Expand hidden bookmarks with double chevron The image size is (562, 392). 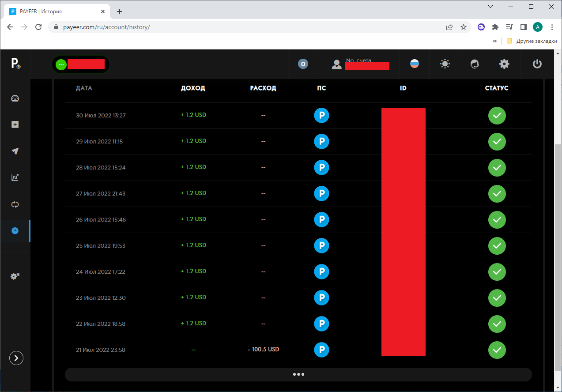pyautogui.click(x=494, y=41)
